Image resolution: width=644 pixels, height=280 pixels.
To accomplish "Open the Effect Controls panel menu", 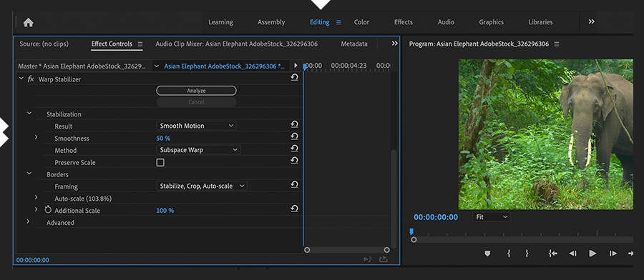I will (x=140, y=44).
